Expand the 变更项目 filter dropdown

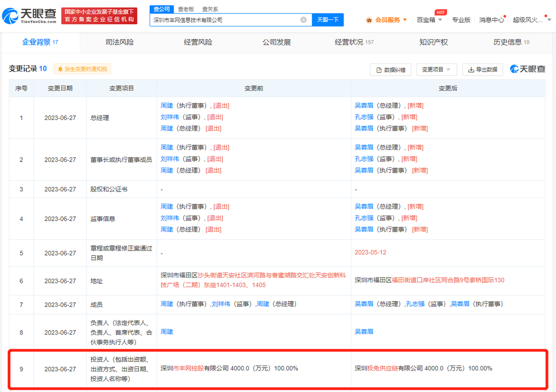436,69
